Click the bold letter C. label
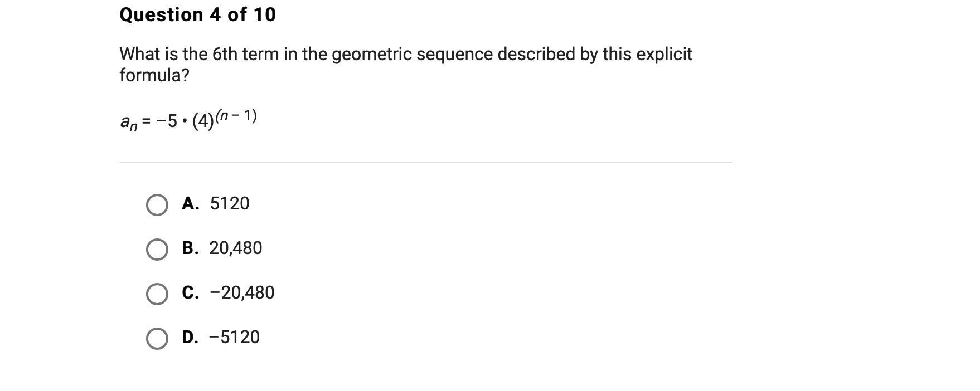 click(x=190, y=293)
